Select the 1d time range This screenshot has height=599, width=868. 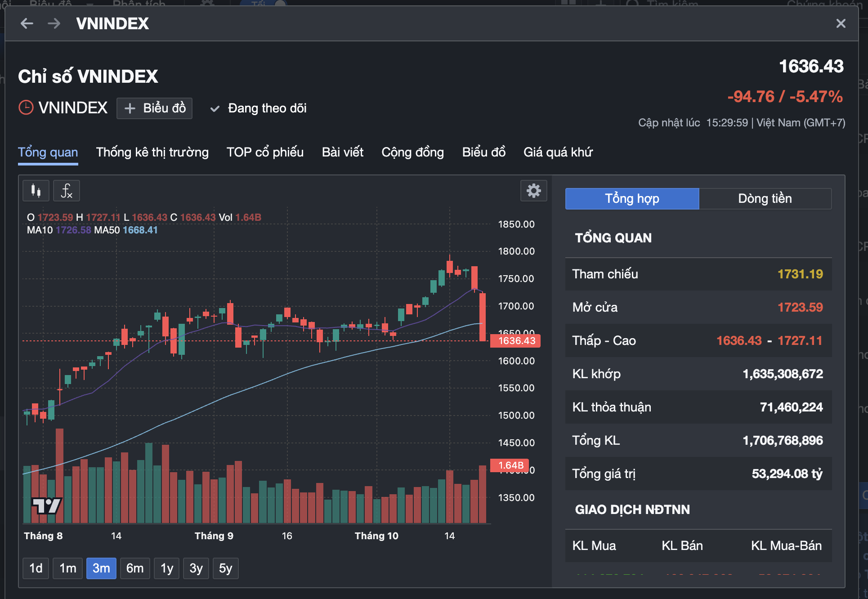(36, 568)
